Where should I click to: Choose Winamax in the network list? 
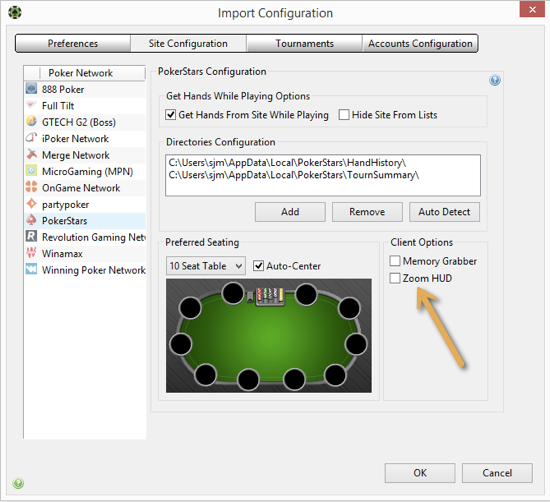(x=85, y=254)
